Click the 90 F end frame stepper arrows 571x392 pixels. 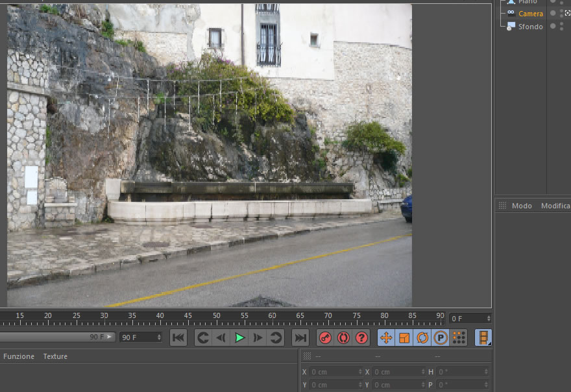[159, 337]
